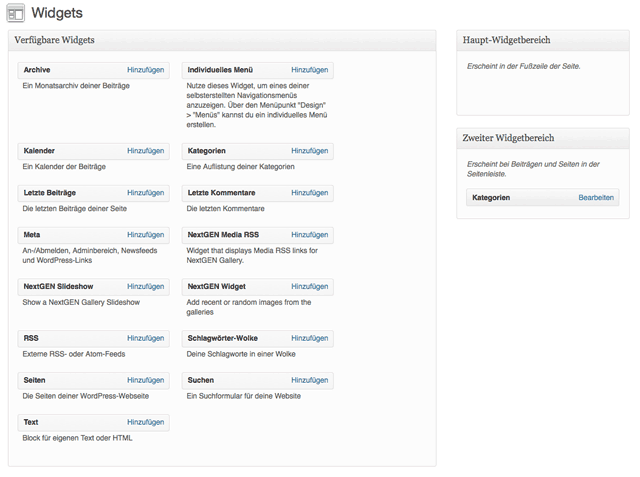
Task: Edit Kategorien widget via Bearbeiten
Action: pos(596,198)
